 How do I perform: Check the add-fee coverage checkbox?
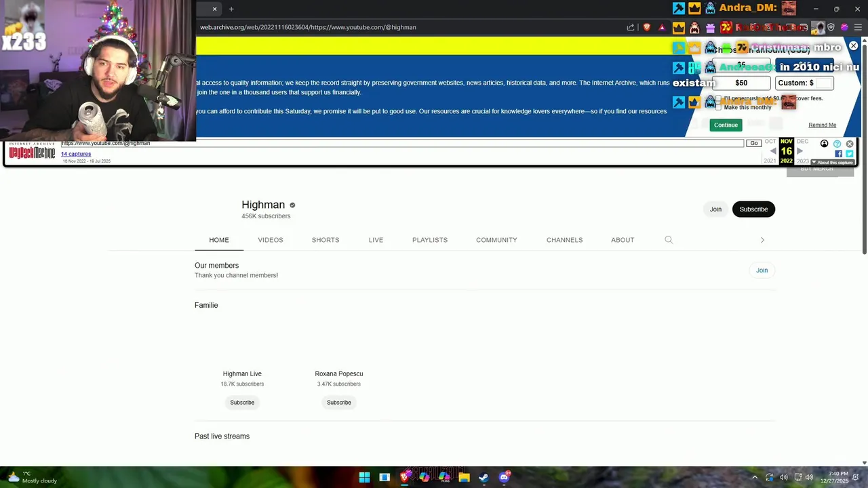(719, 98)
